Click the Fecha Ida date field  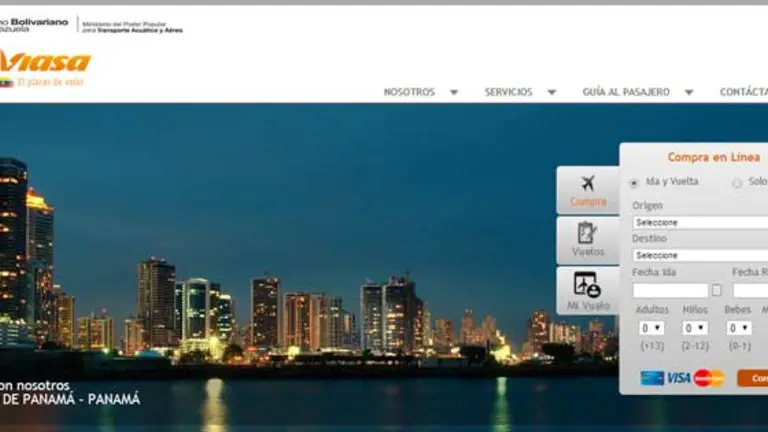[670, 290]
